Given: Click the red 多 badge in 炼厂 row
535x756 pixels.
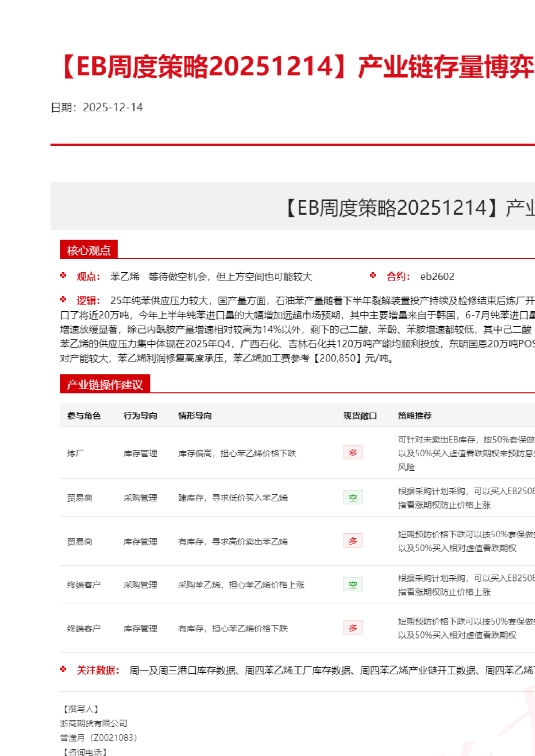Looking at the screenshot, I should [353, 453].
